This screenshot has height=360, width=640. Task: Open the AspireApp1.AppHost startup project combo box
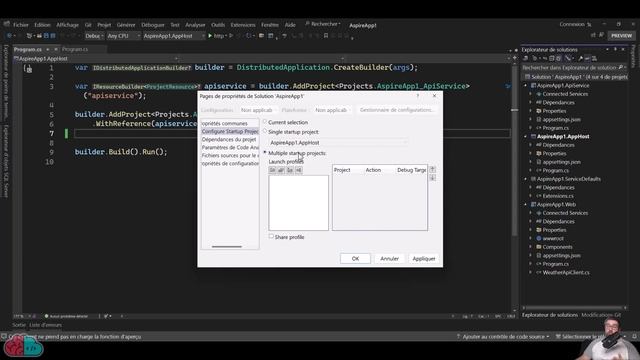pos(338,142)
